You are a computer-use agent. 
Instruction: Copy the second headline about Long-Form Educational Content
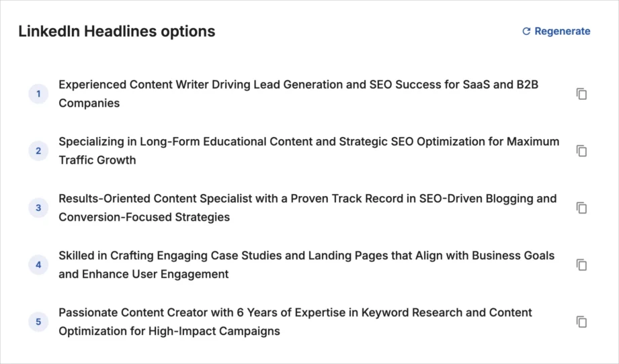pos(581,151)
